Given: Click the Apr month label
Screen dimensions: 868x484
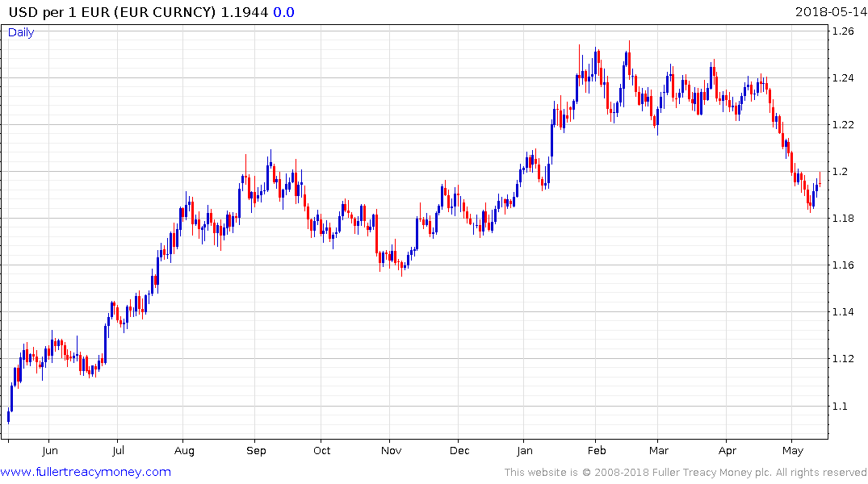Looking at the screenshot, I should point(728,451).
